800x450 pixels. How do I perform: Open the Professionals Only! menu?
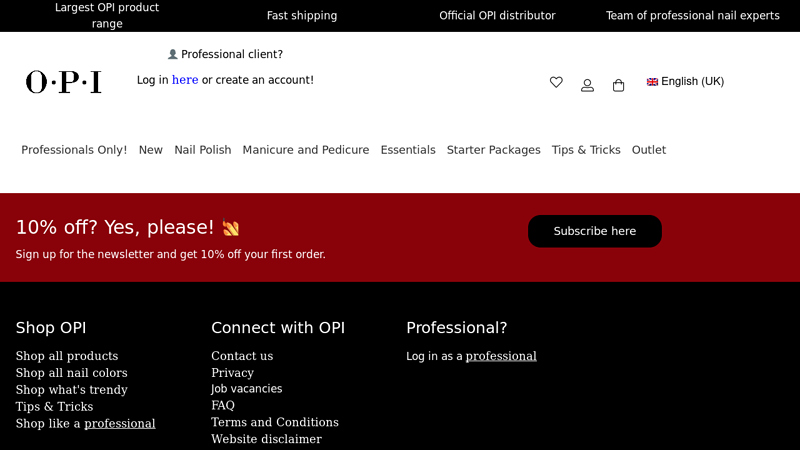click(74, 150)
